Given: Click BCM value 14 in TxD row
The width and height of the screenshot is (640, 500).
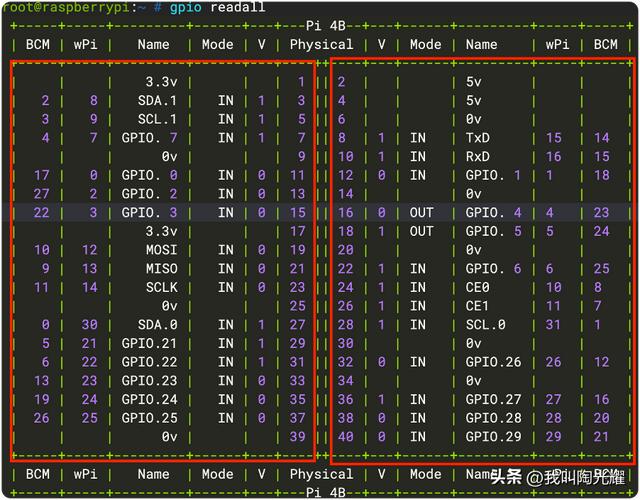Looking at the screenshot, I should tap(602, 138).
